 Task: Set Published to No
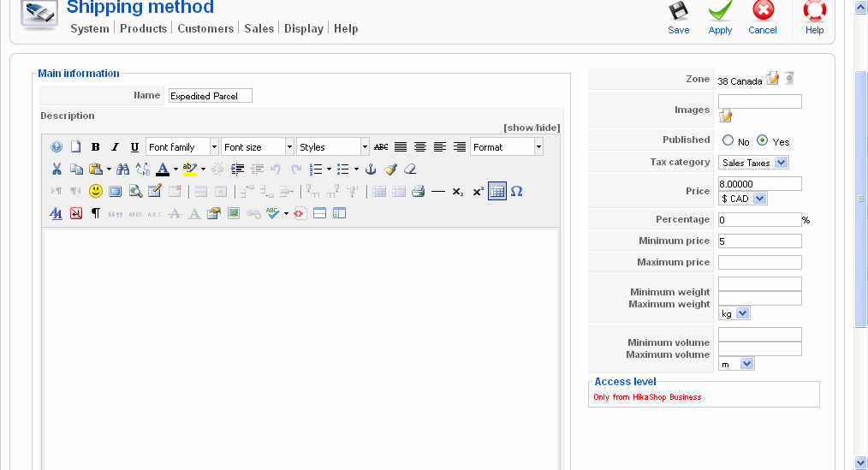[x=728, y=140]
